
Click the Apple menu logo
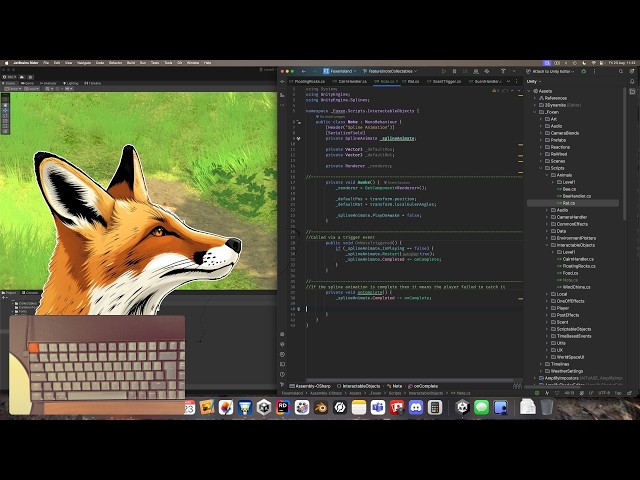coord(6,63)
